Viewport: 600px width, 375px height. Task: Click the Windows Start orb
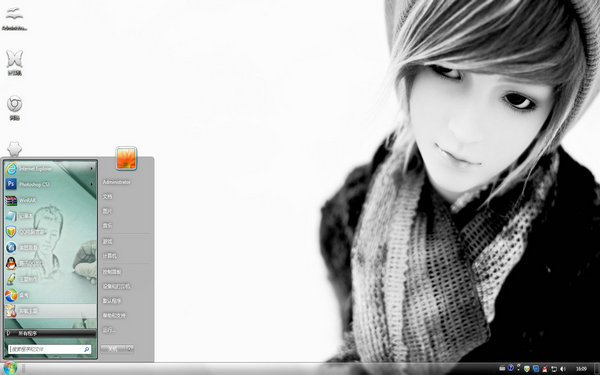(10, 368)
